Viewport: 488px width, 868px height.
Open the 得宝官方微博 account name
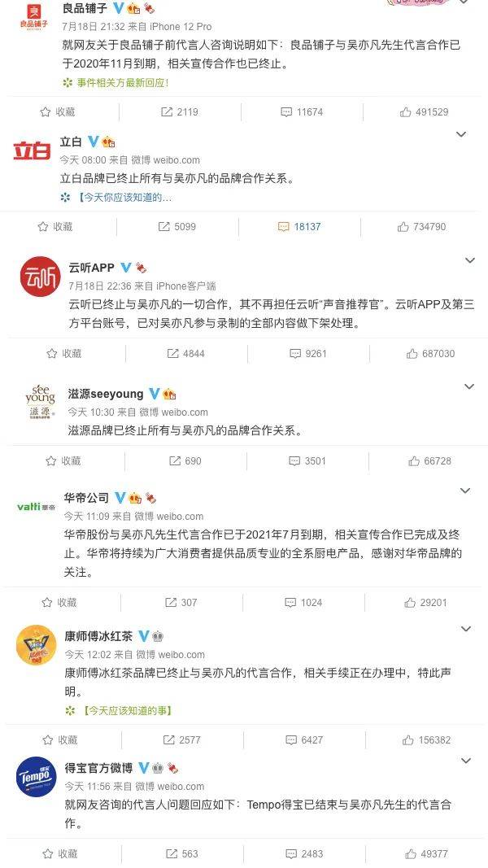click(x=98, y=768)
